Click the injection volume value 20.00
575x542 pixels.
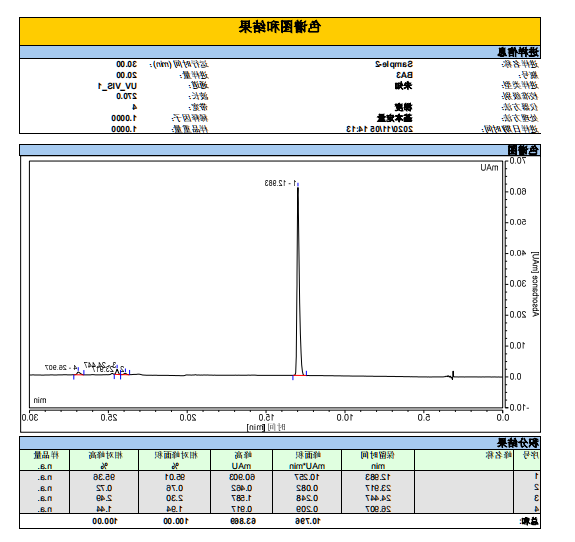click(127, 75)
